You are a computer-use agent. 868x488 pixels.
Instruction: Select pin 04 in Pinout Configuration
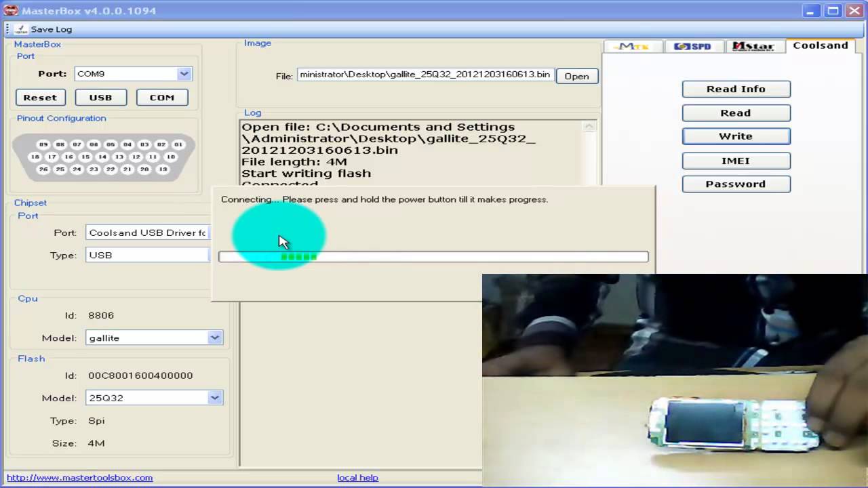127,144
